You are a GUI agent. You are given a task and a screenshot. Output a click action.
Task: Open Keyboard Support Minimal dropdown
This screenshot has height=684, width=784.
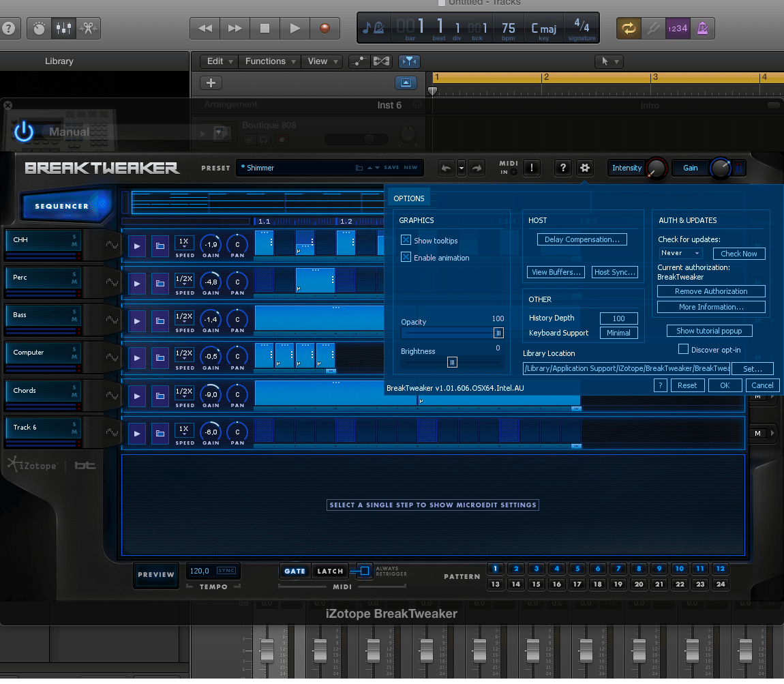[x=618, y=333]
